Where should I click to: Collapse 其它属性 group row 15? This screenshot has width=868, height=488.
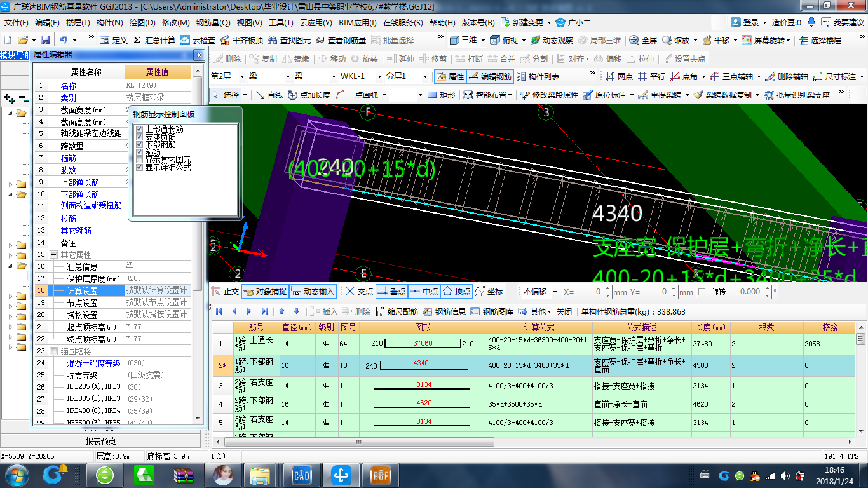coord(53,255)
